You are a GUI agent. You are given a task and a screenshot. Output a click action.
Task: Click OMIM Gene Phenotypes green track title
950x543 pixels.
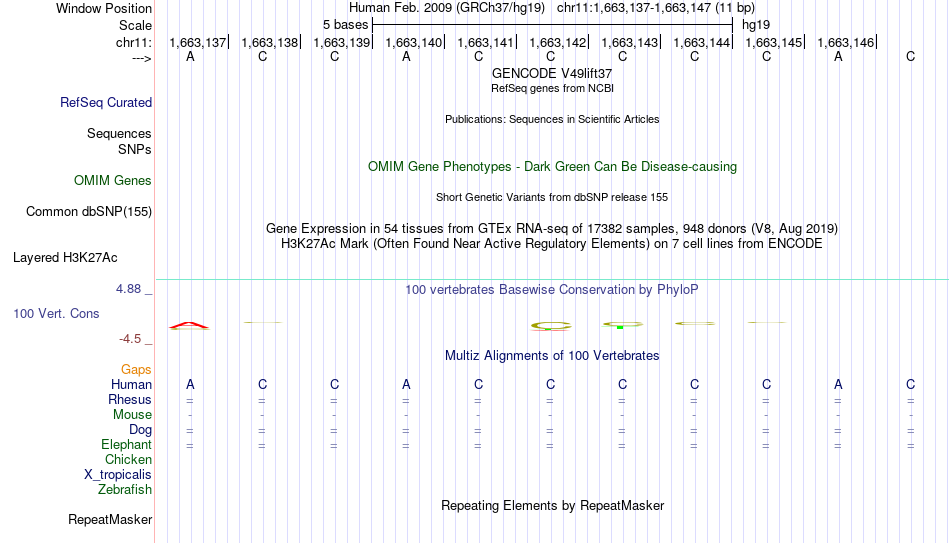(552, 167)
